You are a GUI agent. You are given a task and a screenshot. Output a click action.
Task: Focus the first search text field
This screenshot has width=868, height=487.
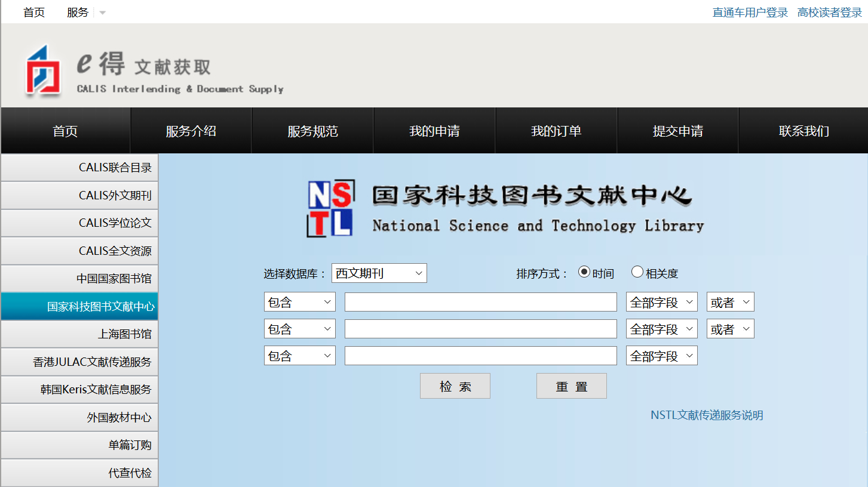480,302
